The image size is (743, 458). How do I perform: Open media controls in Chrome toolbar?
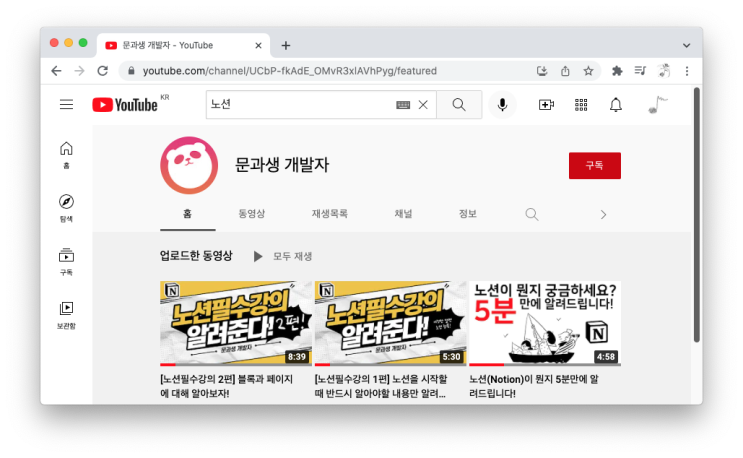pos(640,71)
